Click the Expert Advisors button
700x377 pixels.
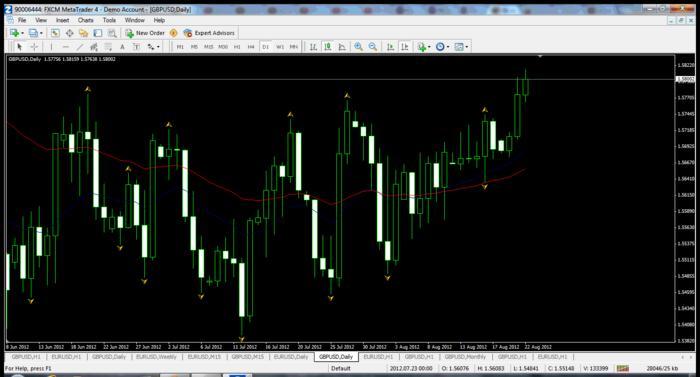pos(209,33)
